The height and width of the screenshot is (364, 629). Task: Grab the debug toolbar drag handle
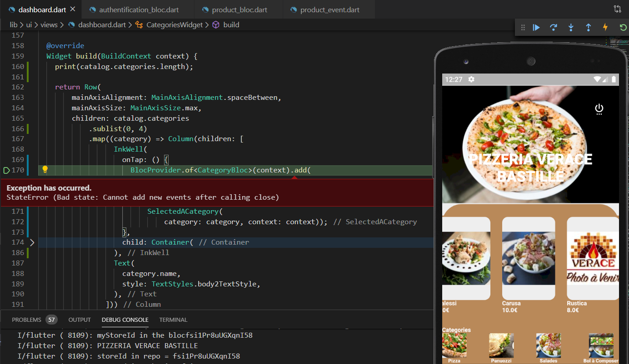523,28
